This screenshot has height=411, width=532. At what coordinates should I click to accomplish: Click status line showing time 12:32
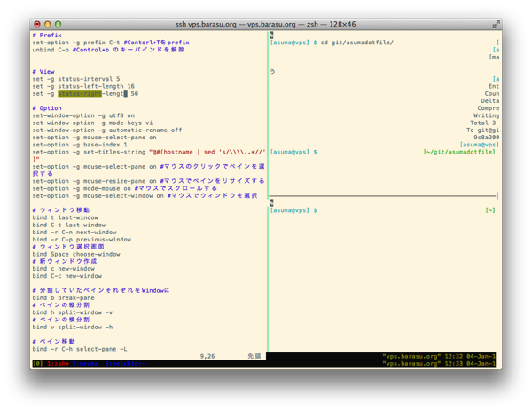(439, 356)
